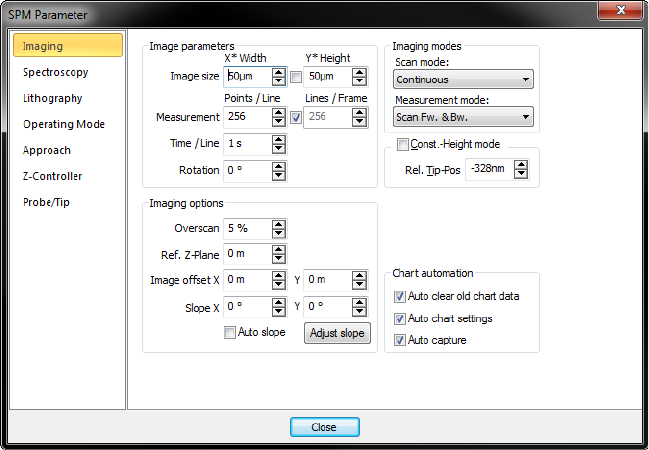
Task: Toggle Const.-Height mode checkbox
Action: 402,144
